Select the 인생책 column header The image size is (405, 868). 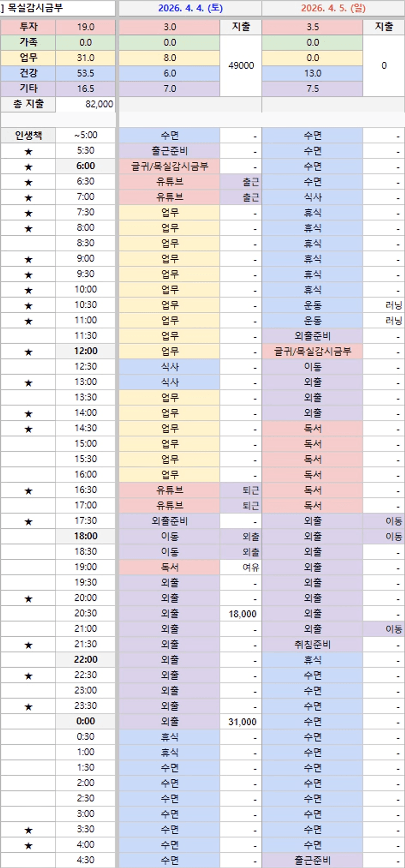point(28,135)
